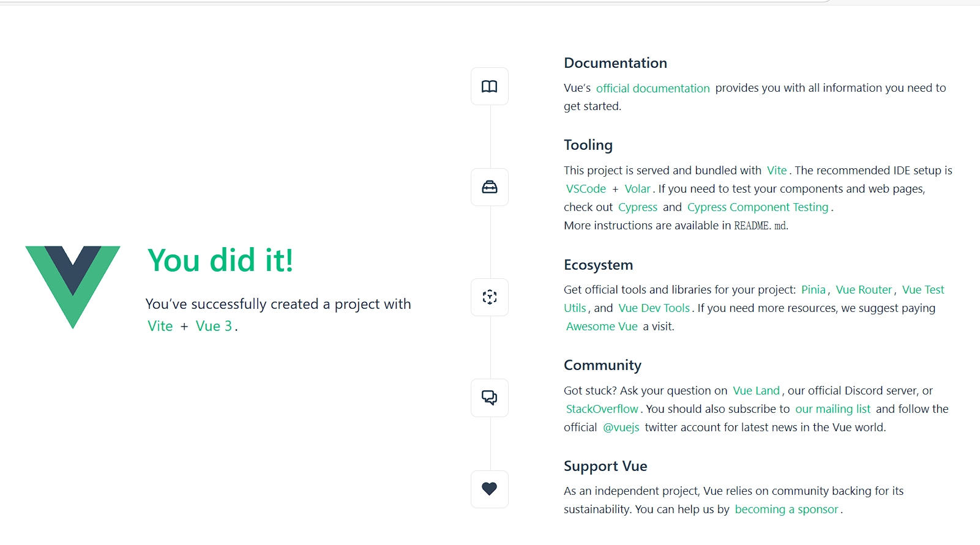This screenshot has height=545, width=980.
Task: Click the Documentation book icon
Action: click(x=490, y=86)
